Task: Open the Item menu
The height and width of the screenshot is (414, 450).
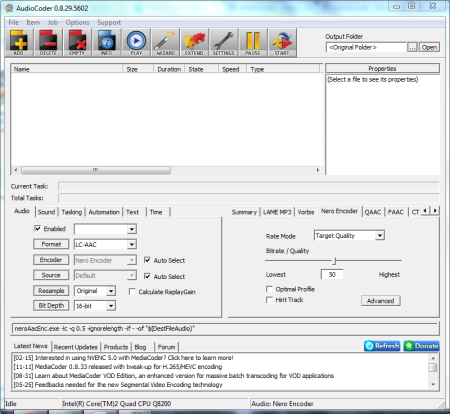Action: pos(33,22)
